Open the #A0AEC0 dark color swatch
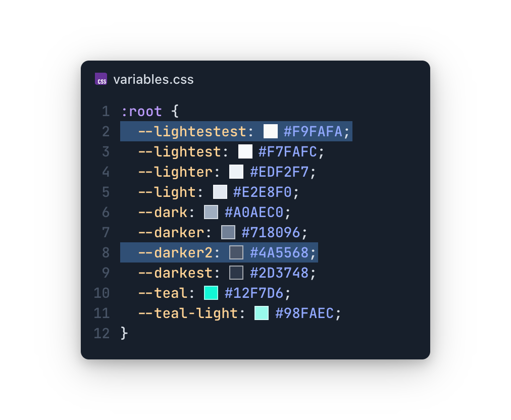 (x=211, y=212)
